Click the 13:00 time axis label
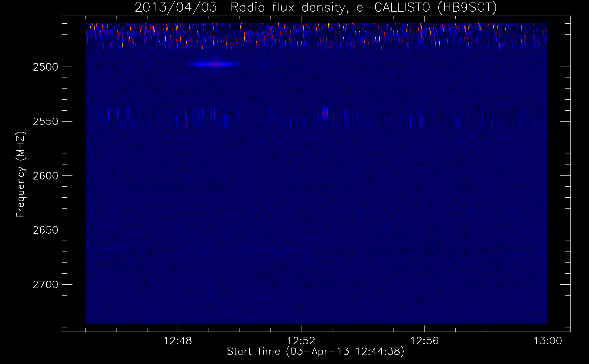 [x=548, y=341]
